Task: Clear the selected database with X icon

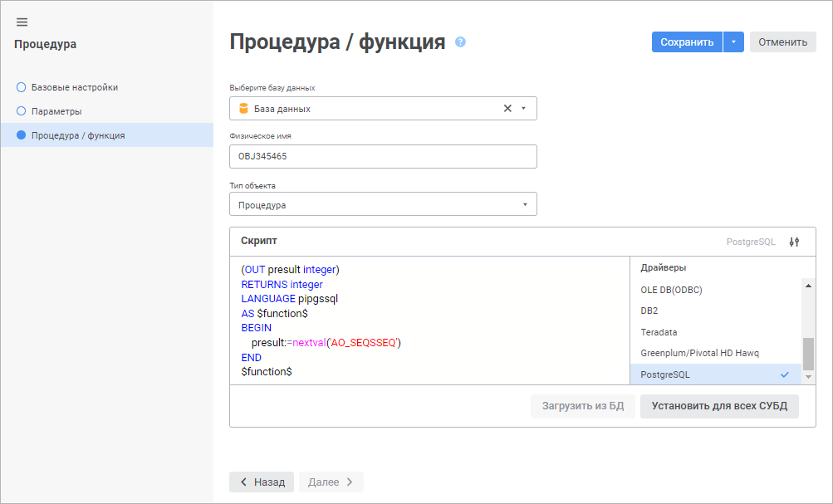Action: 507,108
